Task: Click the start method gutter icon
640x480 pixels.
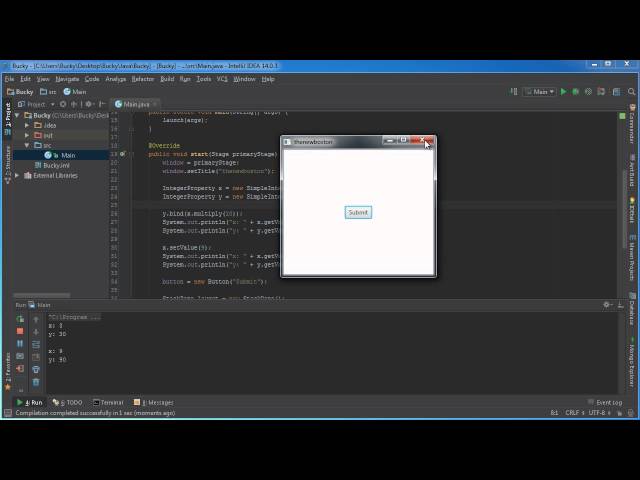Action: tap(122, 154)
